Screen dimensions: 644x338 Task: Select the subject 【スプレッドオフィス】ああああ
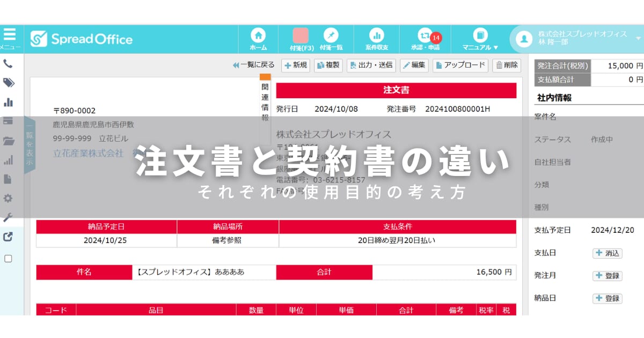(x=189, y=272)
